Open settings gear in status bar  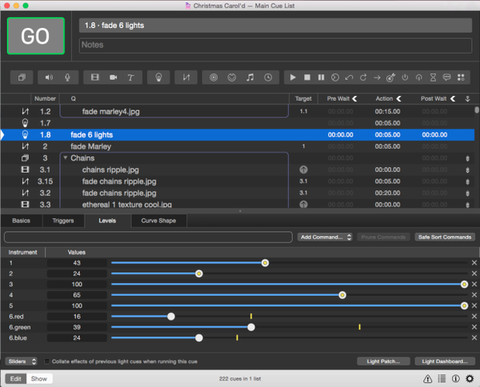coord(470,379)
